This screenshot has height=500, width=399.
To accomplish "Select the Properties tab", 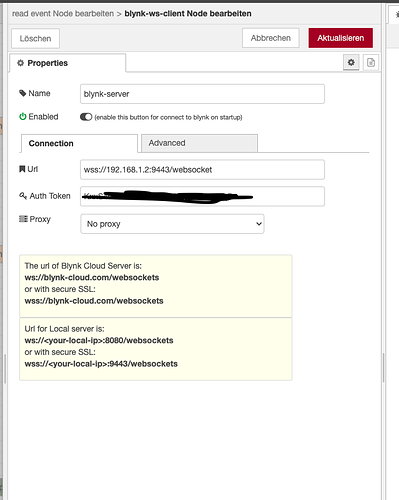I will (68, 63).
